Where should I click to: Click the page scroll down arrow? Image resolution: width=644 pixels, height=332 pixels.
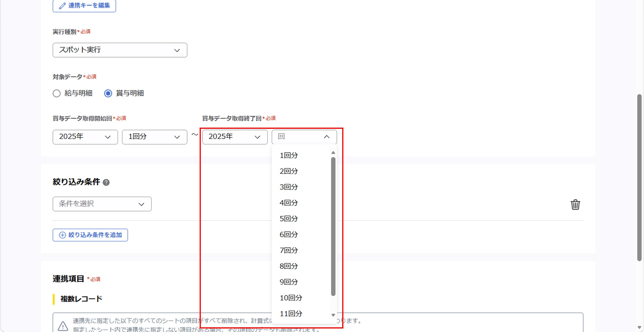(639, 327)
